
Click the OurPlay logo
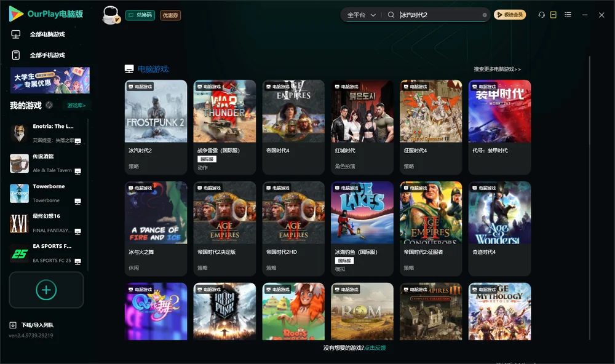point(46,14)
